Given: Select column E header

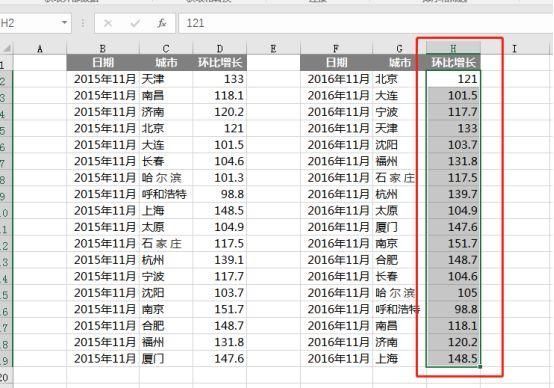Looking at the screenshot, I should [x=273, y=48].
